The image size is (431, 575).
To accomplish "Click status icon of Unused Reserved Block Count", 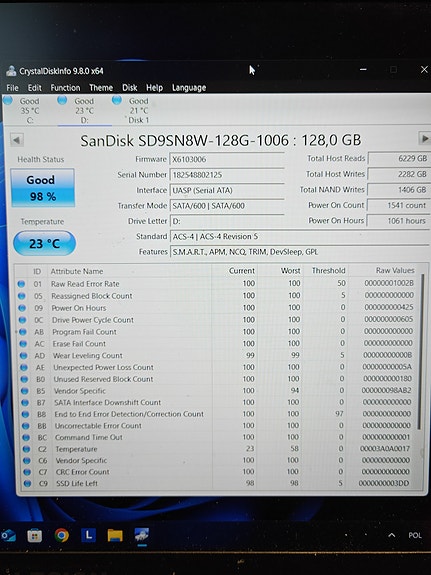I will click(24, 379).
